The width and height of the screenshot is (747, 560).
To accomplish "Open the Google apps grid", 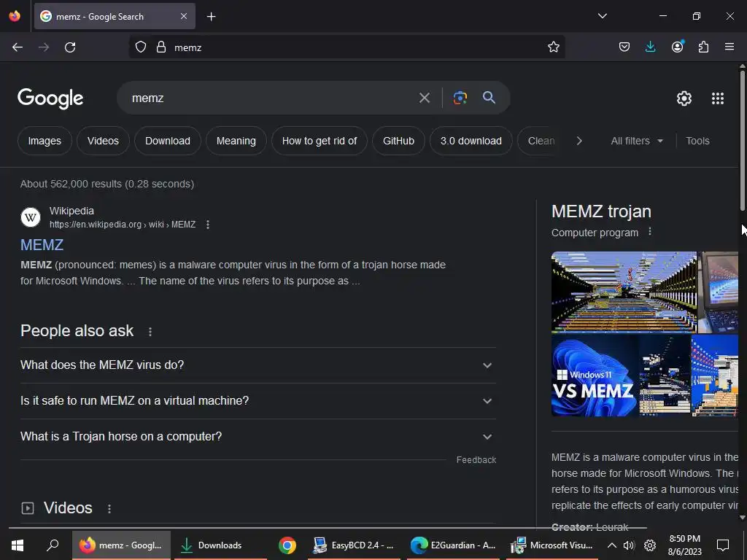I will coord(718,98).
